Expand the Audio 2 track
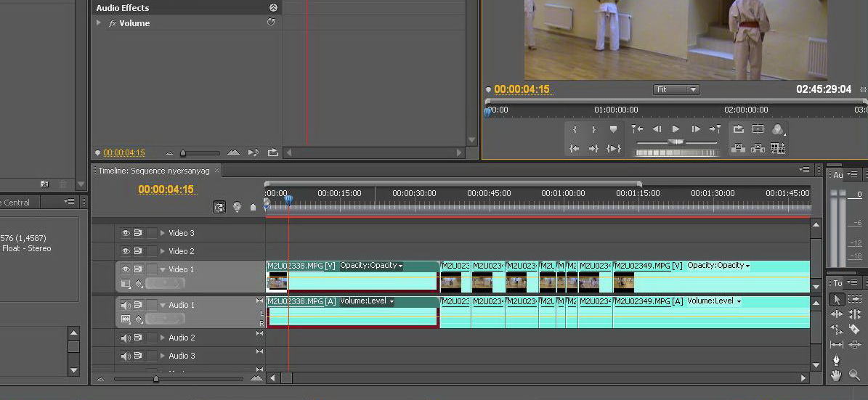This screenshot has width=868, height=400. [163, 338]
